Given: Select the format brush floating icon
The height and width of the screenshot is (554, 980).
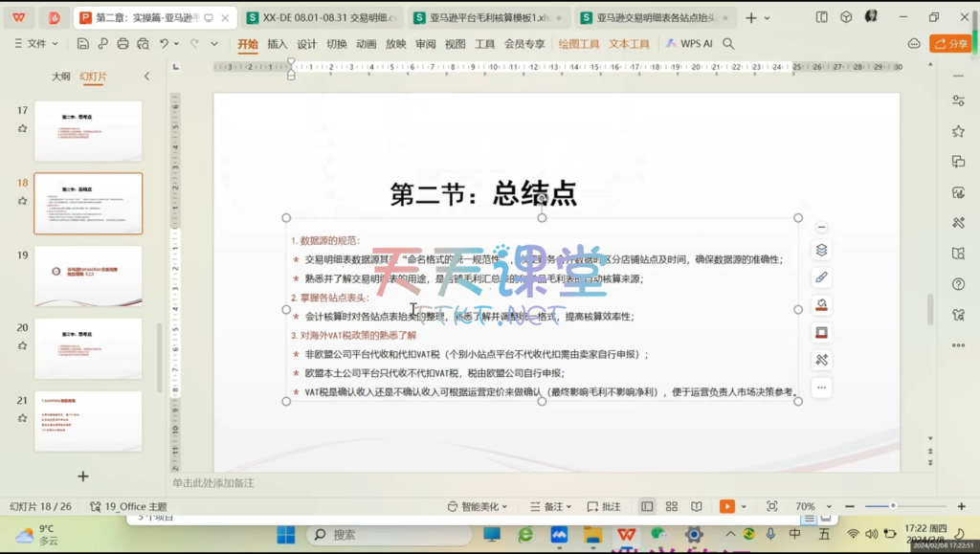Looking at the screenshot, I should pyautogui.click(x=821, y=277).
